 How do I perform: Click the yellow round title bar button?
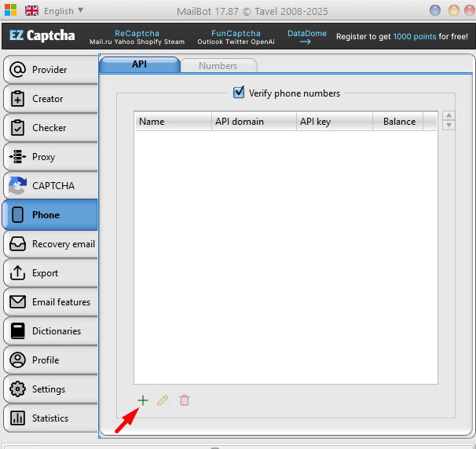pyautogui.click(x=454, y=10)
